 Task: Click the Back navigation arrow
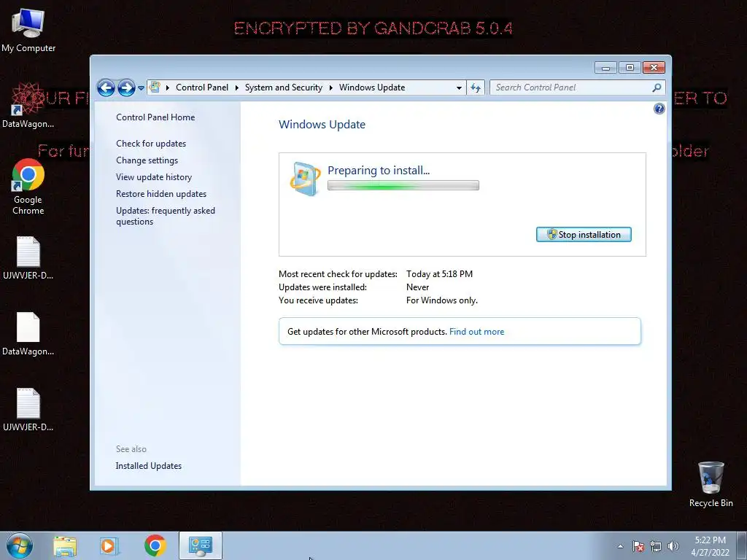(106, 87)
